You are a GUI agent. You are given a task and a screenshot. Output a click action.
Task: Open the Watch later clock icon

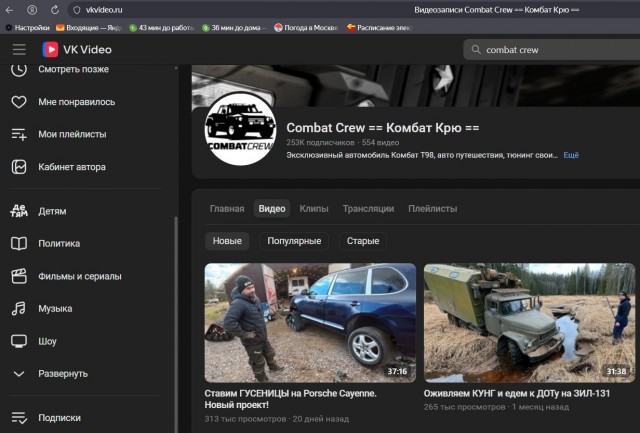click(19, 70)
